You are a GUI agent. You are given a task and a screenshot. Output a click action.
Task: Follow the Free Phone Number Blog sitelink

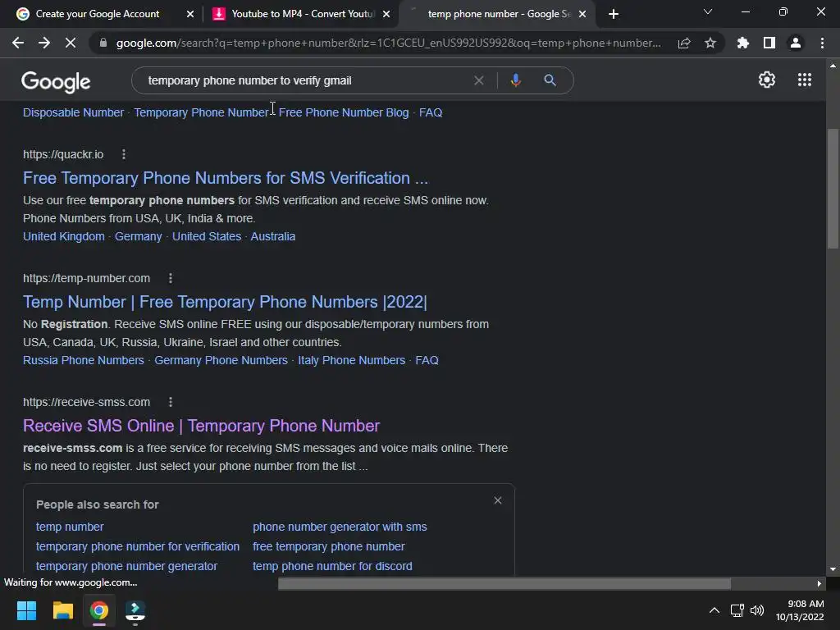344,112
